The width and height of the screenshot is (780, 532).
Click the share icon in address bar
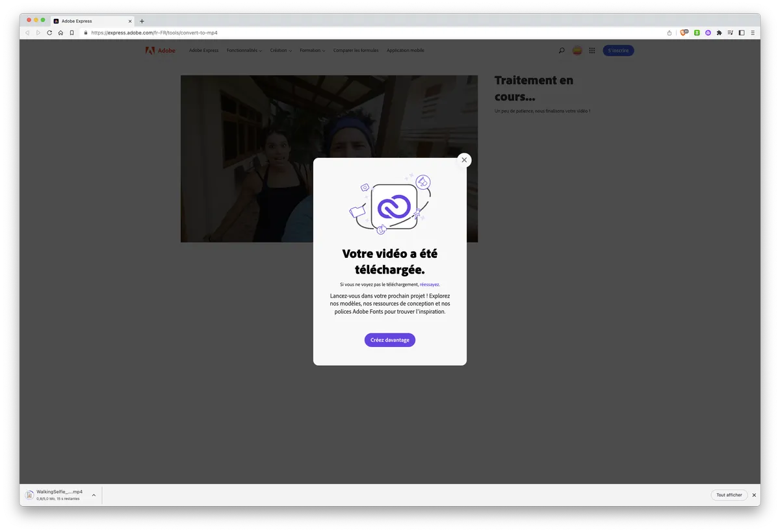pos(669,32)
